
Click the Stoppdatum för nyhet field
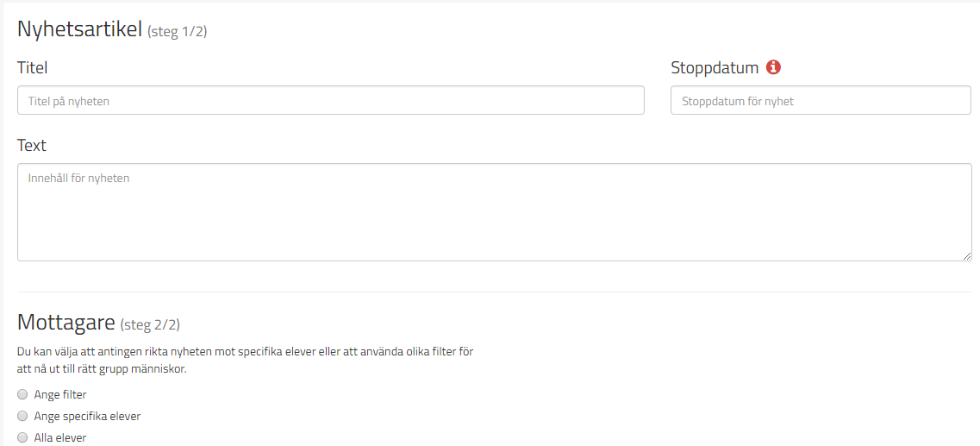point(820,101)
